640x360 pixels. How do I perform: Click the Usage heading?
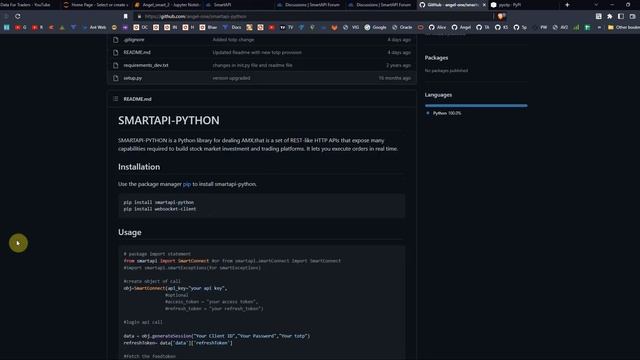coord(129,232)
